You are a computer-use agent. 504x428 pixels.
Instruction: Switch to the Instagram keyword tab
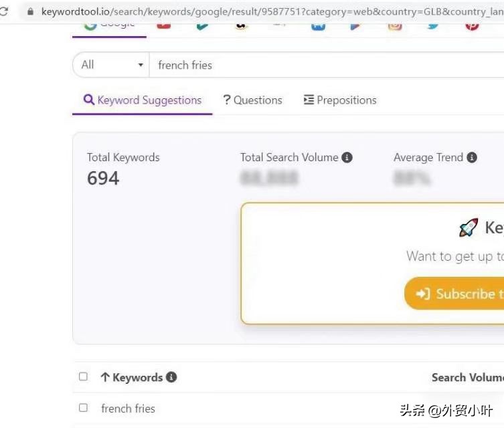coord(395,25)
